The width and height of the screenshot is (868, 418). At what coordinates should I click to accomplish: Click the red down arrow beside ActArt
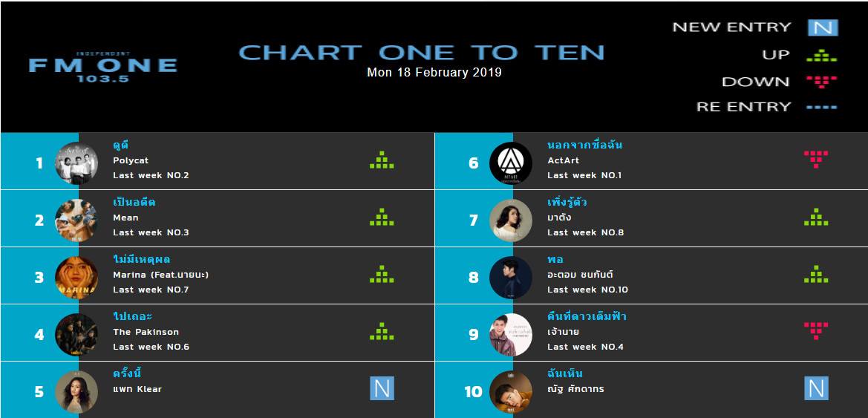click(x=816, y=160)
